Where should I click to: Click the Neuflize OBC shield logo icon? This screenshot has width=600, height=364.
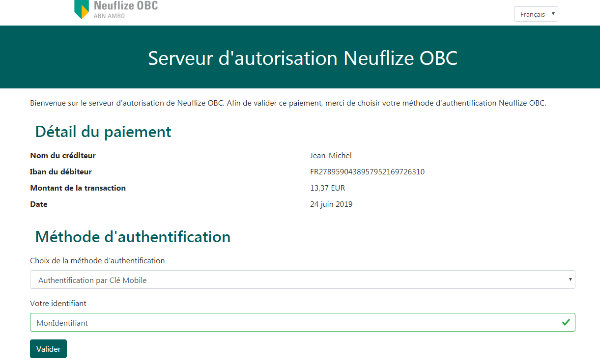tap(82, 9)
